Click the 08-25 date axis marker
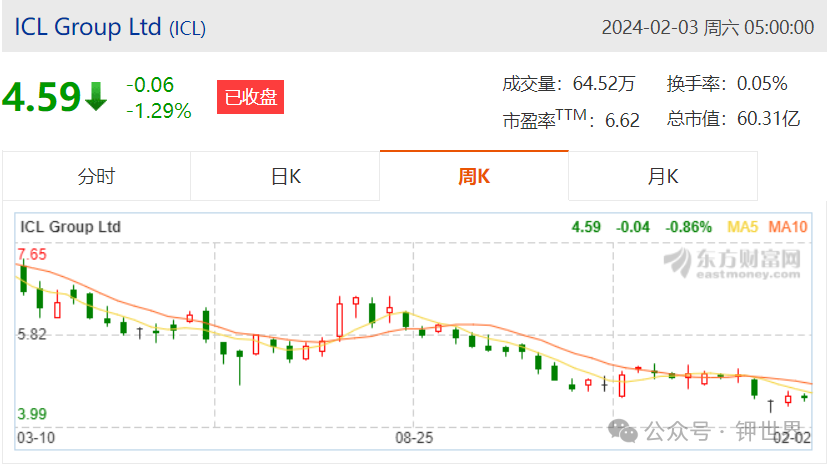829x464 pixels. tap(414, 438)
